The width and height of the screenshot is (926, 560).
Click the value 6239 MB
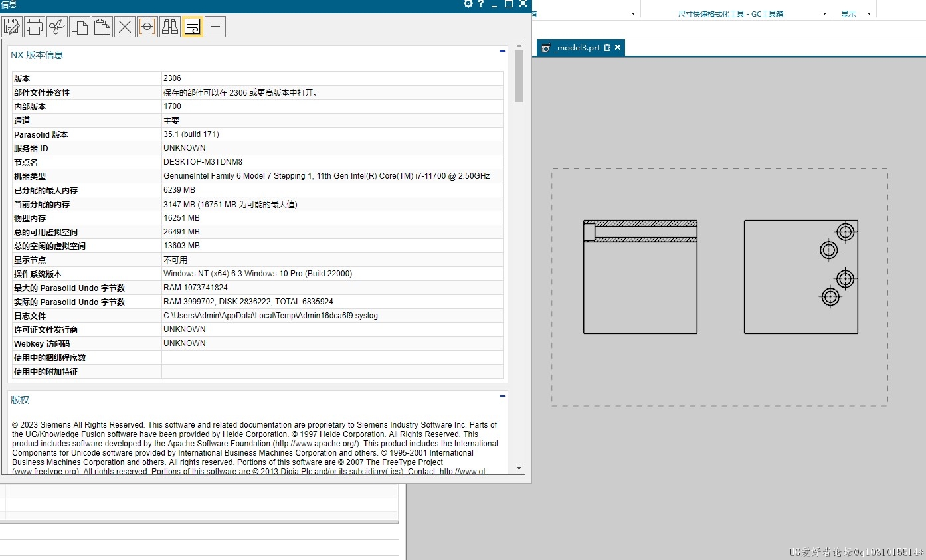[x=179, y=190]
